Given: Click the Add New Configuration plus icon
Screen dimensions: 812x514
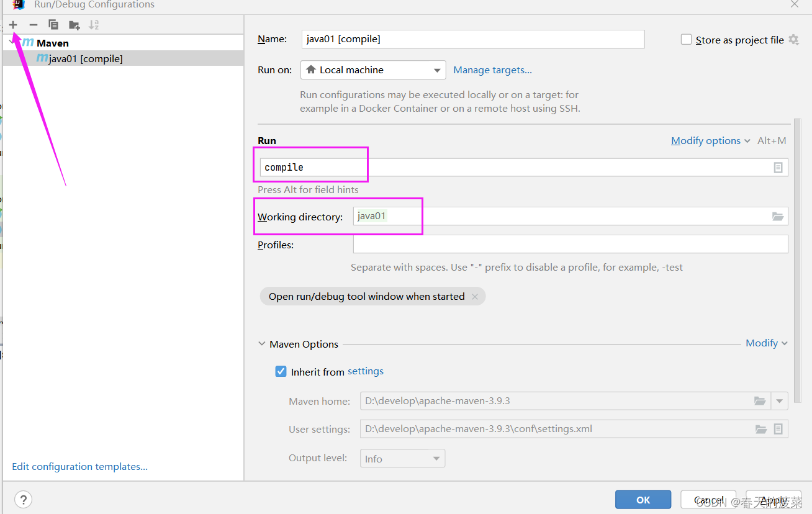Looking at the screenshot, I should point(13,25).
